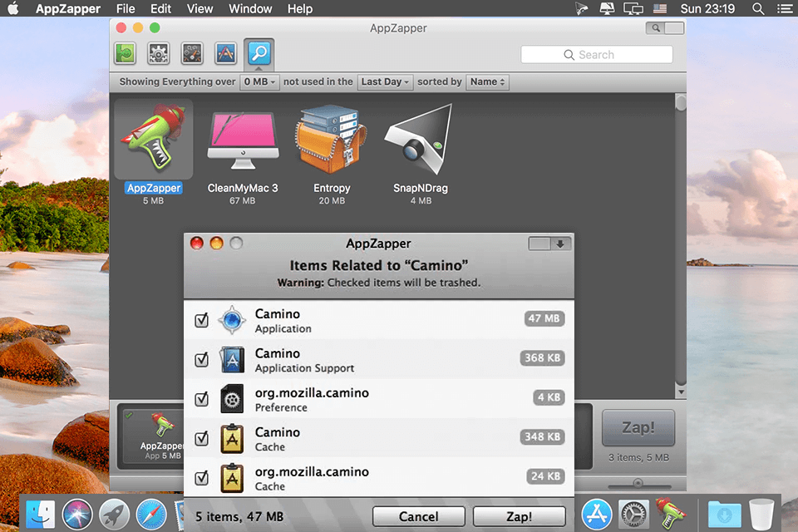798x532 pixels.
Task: Open the green undo toolbar icon
Action: (126, 53)
